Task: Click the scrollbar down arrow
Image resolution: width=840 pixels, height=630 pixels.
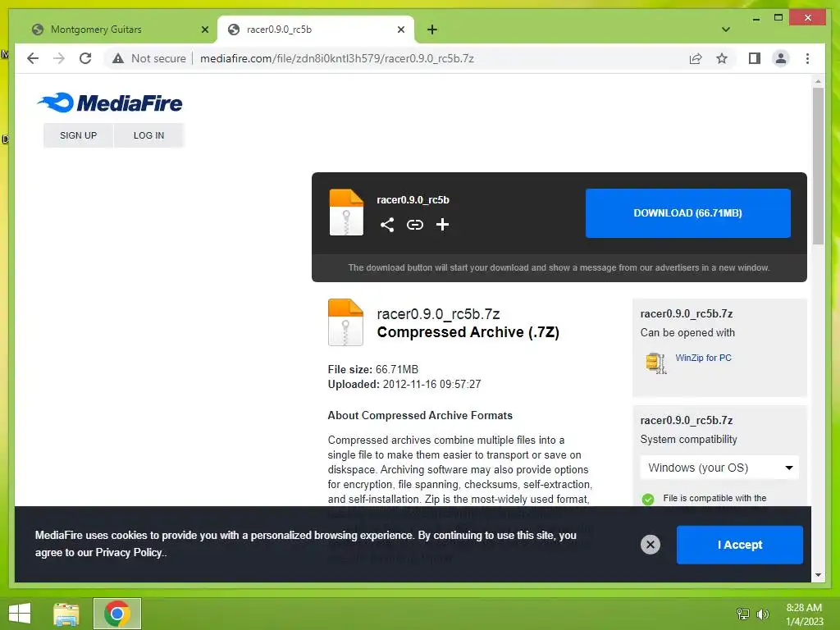Action: (818, 575)
